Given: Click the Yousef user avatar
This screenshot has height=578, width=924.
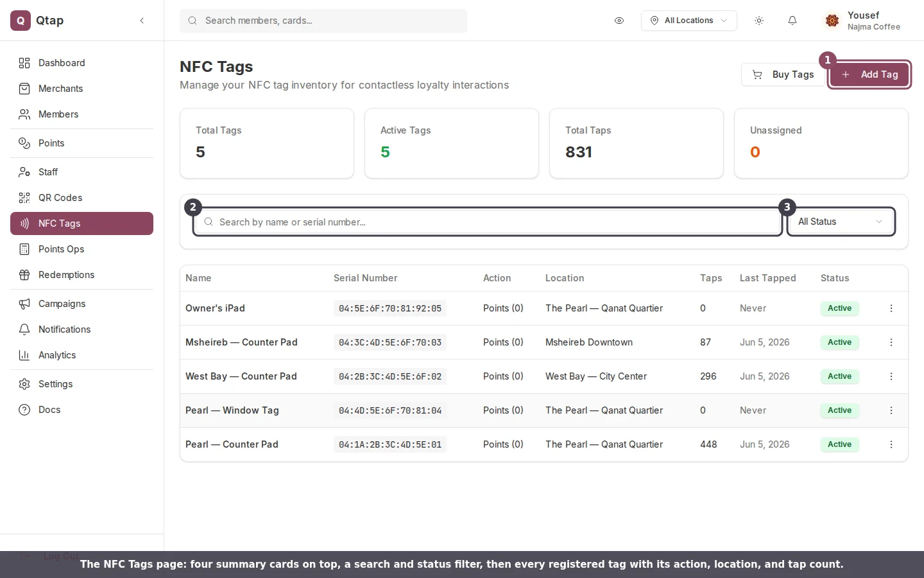Looking at the screenshot, I should pyautogui.click(x=832, y=21).
